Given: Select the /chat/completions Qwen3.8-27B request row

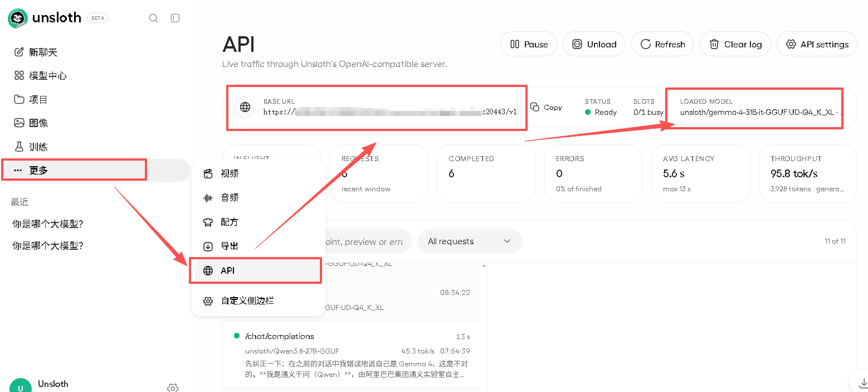Looking at the screenshot, I should coord(352,355).
